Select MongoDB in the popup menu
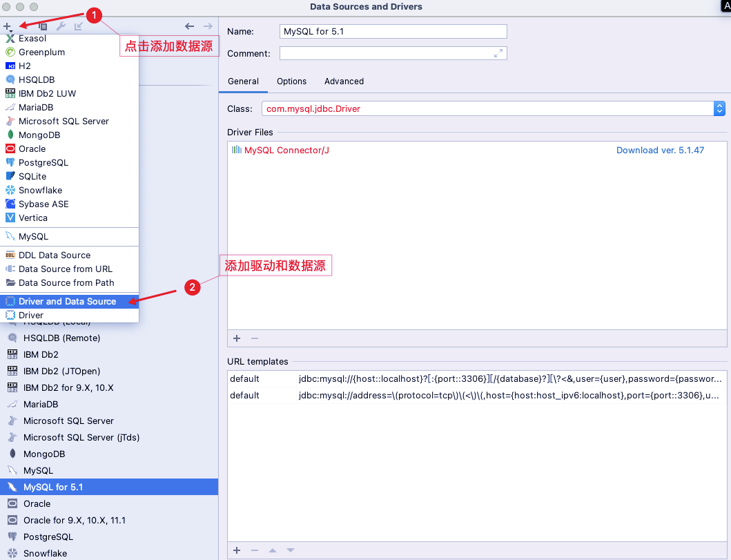 coord(70,135)
